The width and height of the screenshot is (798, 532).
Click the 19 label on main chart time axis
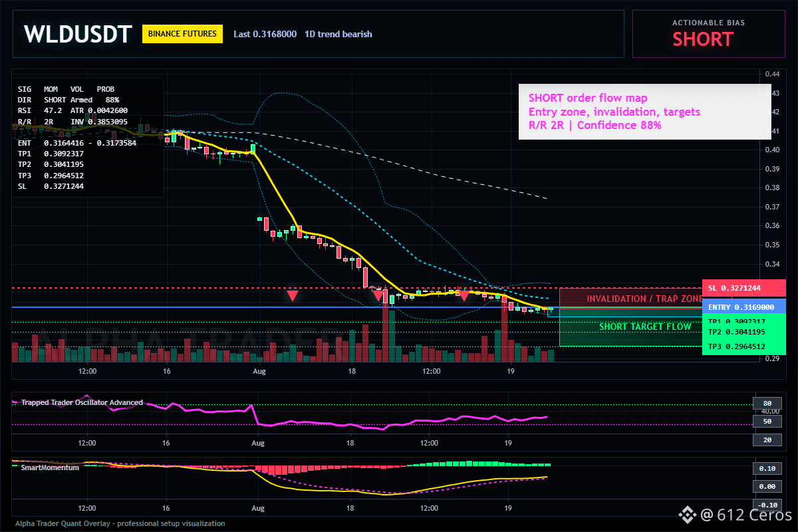click(x=511, y=371)
